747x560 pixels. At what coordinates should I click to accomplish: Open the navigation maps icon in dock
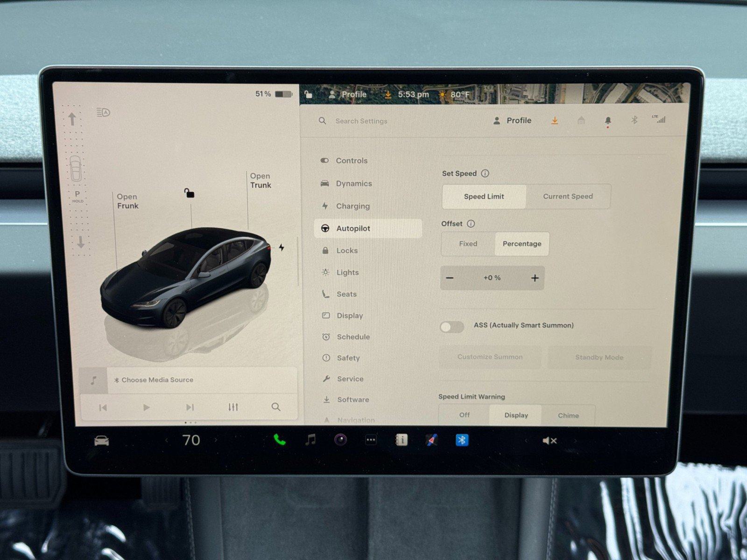click(x=431, y=440)
